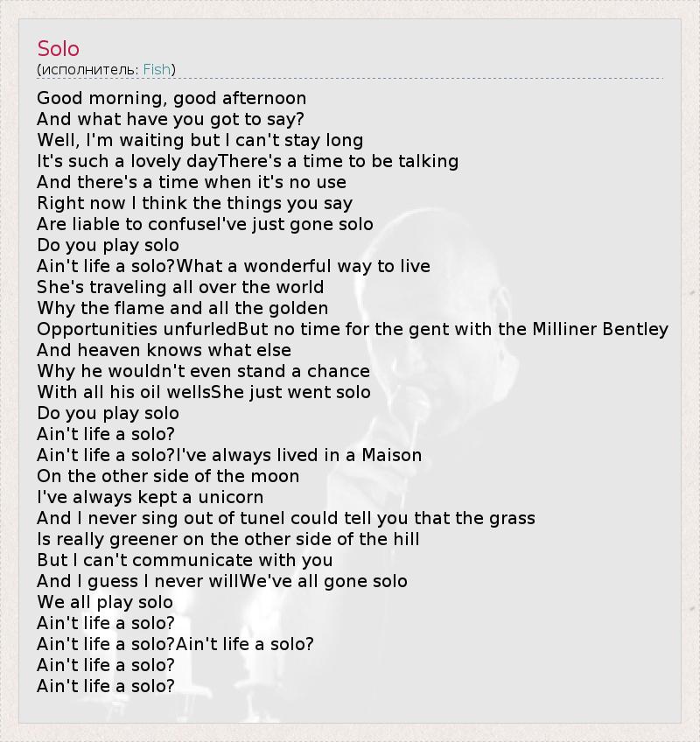This screenshot has height=742, width=700.
Task: Click the line mentioning the Milliner Bentley
Action: (x=353, y=329)
